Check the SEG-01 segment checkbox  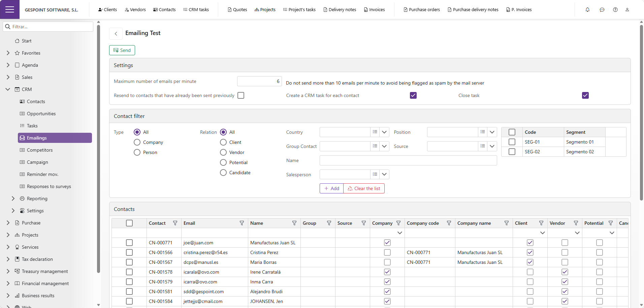point(512,142)
